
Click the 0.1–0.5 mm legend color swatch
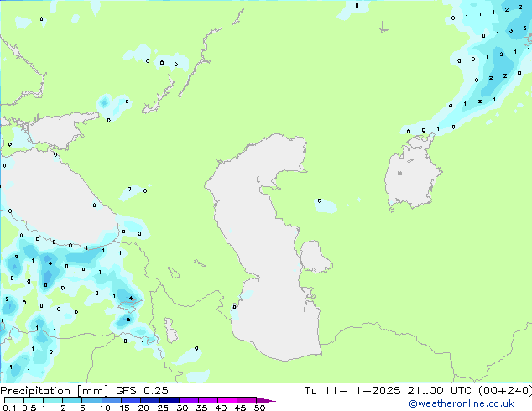14,400
